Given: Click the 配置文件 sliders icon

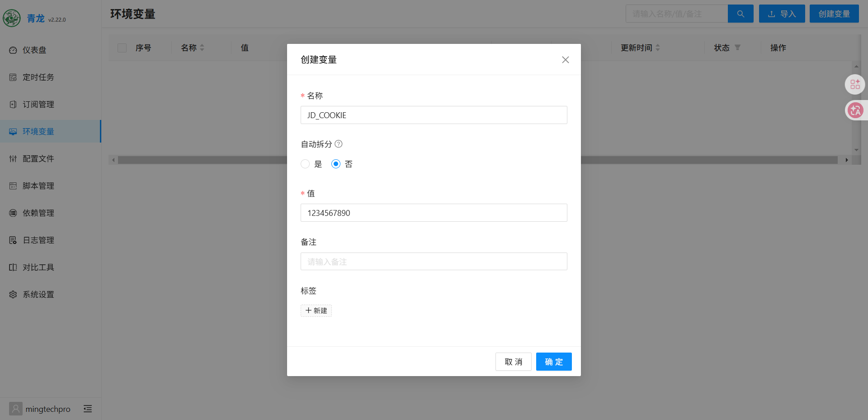Looking at the screenshot, I should 13,158.
